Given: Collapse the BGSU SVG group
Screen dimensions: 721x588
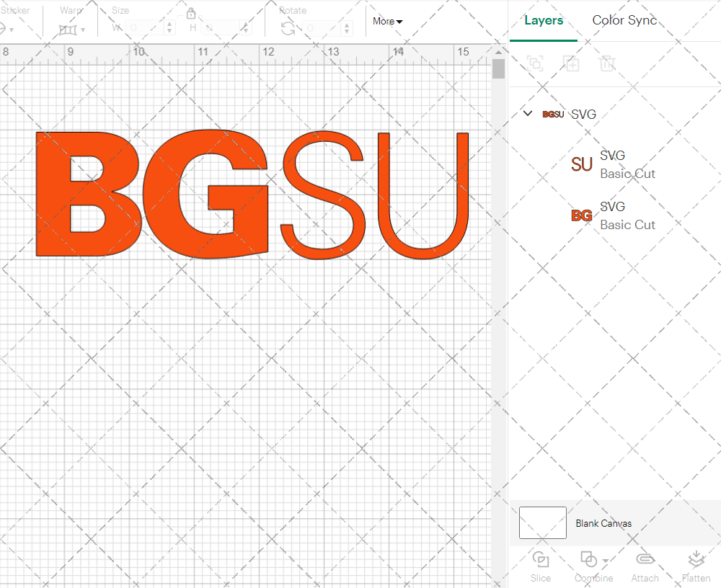Looking at the screenshot, I should [x=527, y=113].
